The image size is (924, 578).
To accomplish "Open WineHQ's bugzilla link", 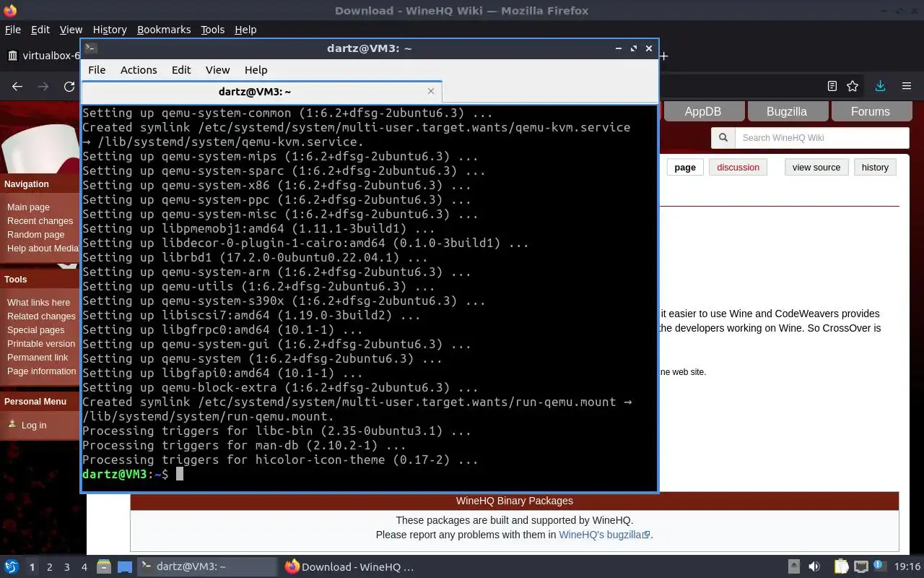I will tap(605, 535).
